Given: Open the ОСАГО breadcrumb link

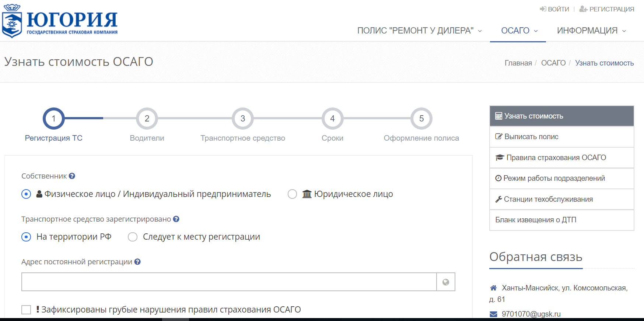Looking at the screenshot, I should [x=553, y=63].
